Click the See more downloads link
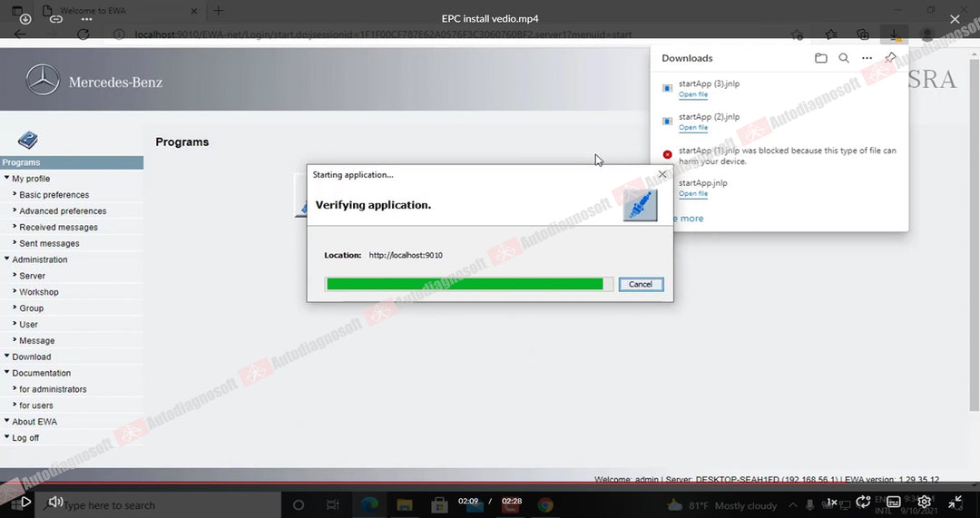The height and width of the screenshot is (518, 980). pyautogui.click(x=688, y=219)
